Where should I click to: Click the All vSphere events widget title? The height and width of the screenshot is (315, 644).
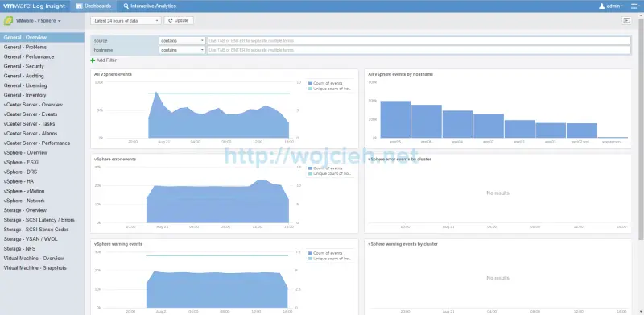tap(113, 74)
